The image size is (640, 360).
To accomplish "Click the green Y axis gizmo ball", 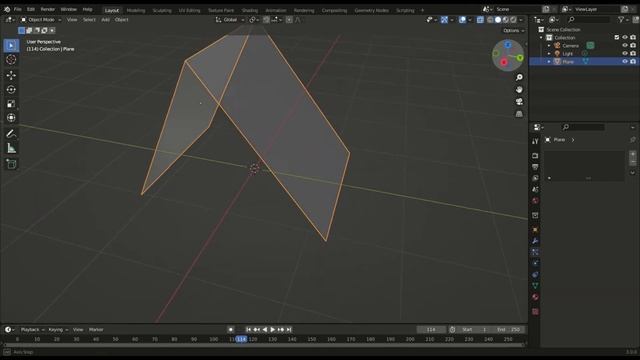I will [520, 58].
